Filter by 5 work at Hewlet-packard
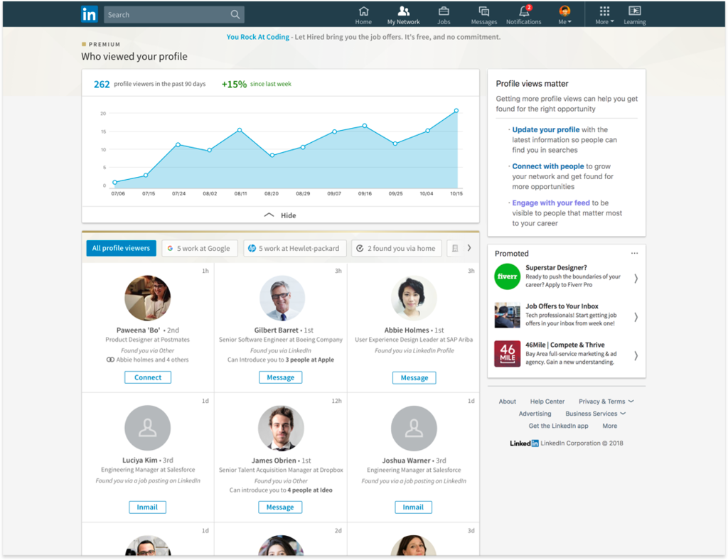The height and width of the screenshot is (560, 728). 295,248
